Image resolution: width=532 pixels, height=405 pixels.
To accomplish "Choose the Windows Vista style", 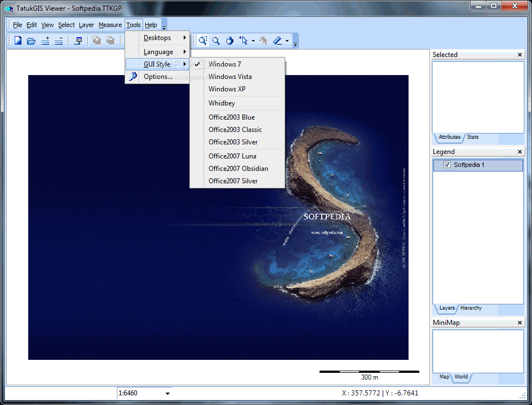I will coord(237,76).
